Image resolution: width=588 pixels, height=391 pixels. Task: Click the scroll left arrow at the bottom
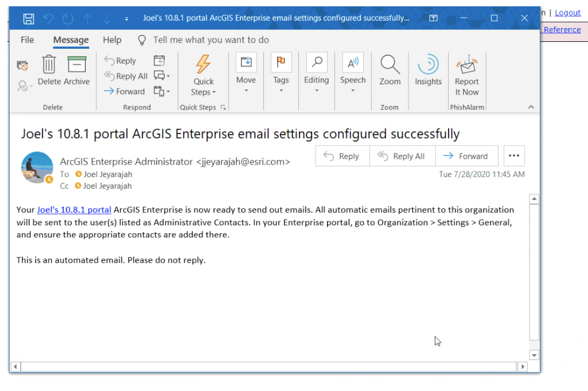point(15,366)
